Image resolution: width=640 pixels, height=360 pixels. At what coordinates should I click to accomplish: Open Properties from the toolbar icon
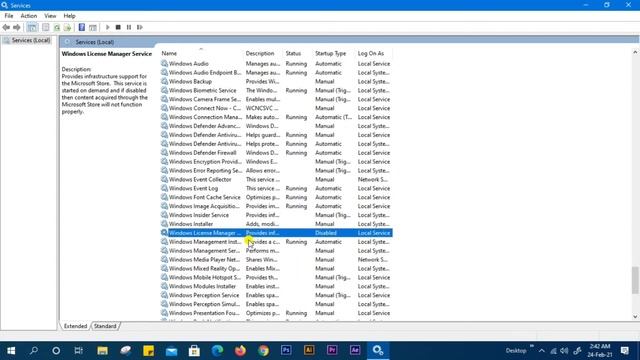(46, 27)
